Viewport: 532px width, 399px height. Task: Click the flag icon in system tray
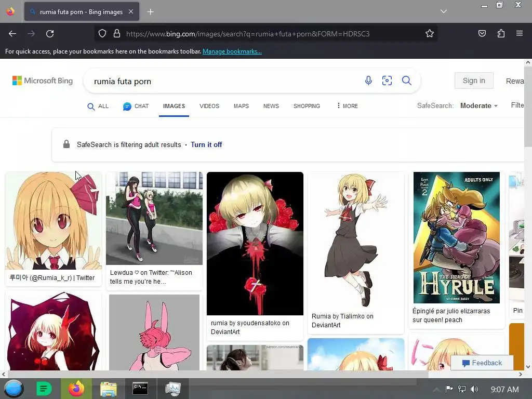click(449, 389)
